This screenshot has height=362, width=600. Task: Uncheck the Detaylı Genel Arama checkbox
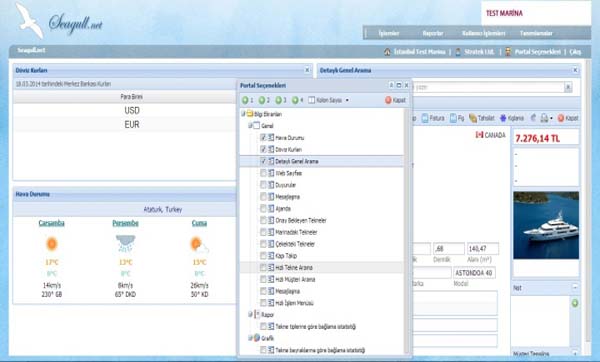[263, 161]
